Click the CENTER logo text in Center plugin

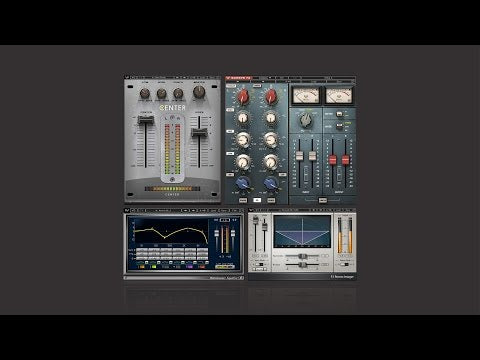click(172, 108)
